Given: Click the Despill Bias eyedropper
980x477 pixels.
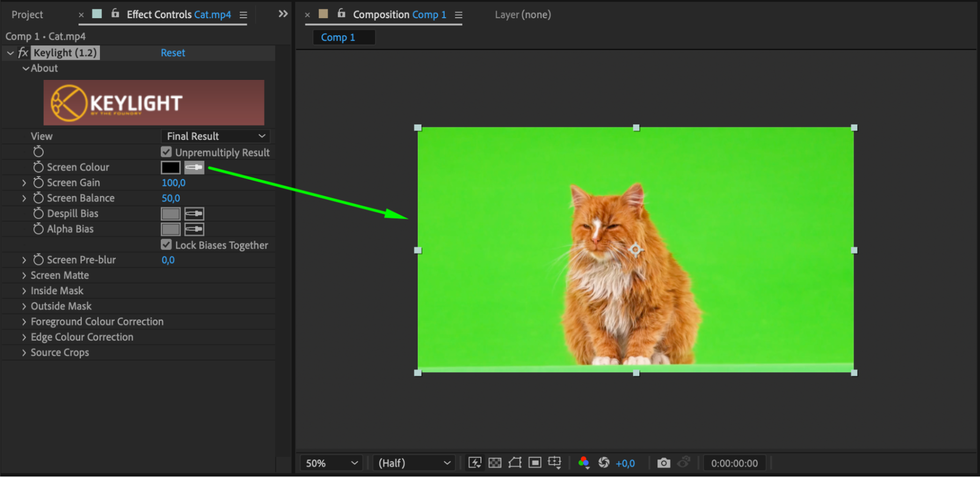Looking at the screenshot, I should [x=194, y=214].
